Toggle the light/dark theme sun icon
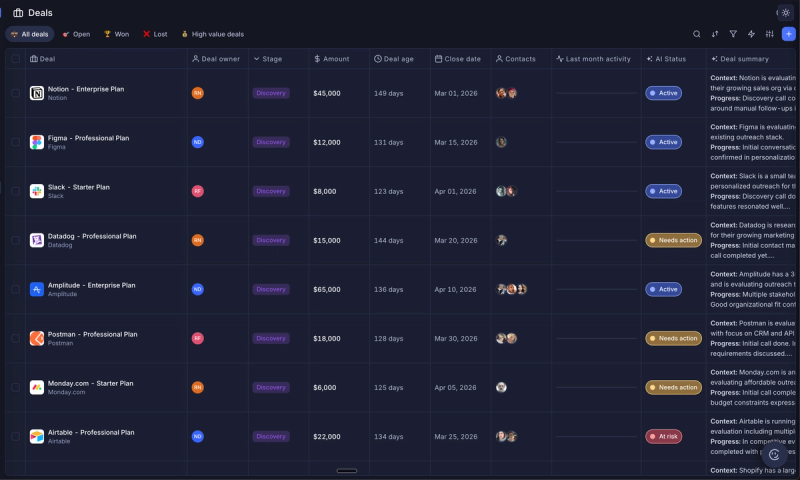Image resolution: width=800 pixels, height=480 pixels. pos(786,13)
